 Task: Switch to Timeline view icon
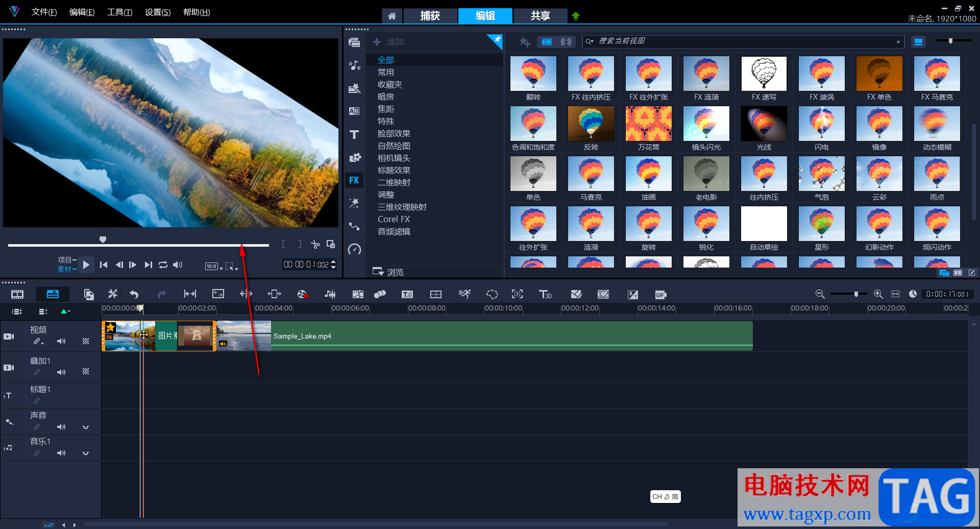[x=53, y=294]
